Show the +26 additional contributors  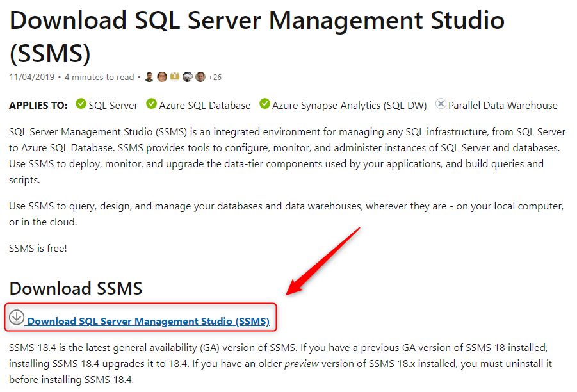point(215,78)
